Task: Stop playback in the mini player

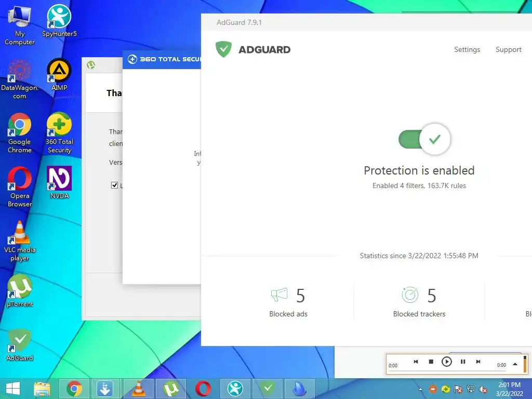Action: (x=431, y=362)
